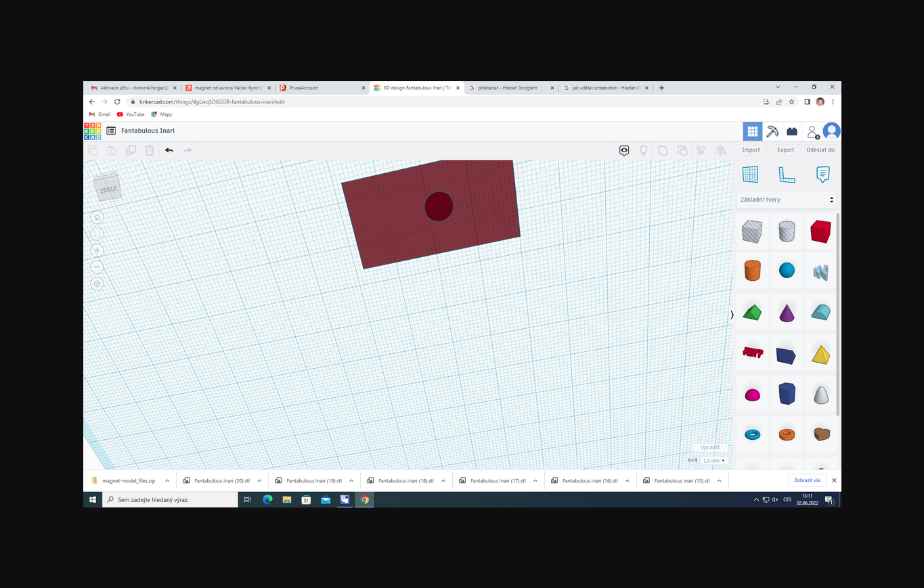Select the red Text shape

click(x=752, y=353)
